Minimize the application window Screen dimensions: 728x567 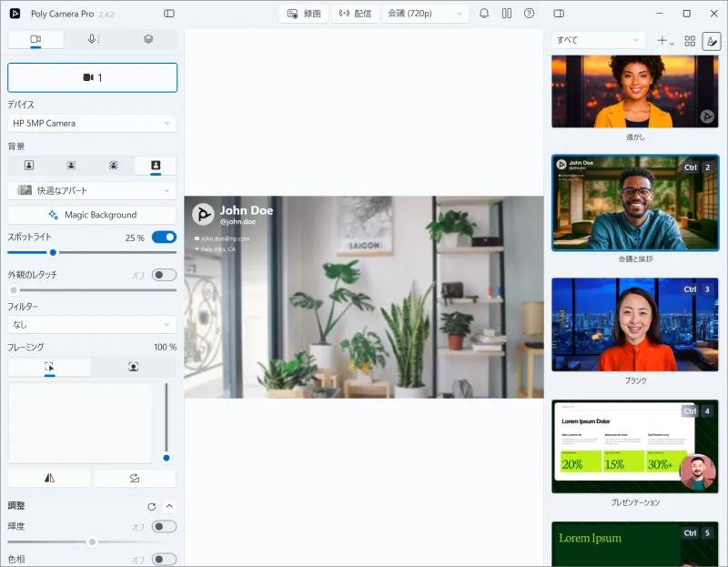[x=659, y=14]
